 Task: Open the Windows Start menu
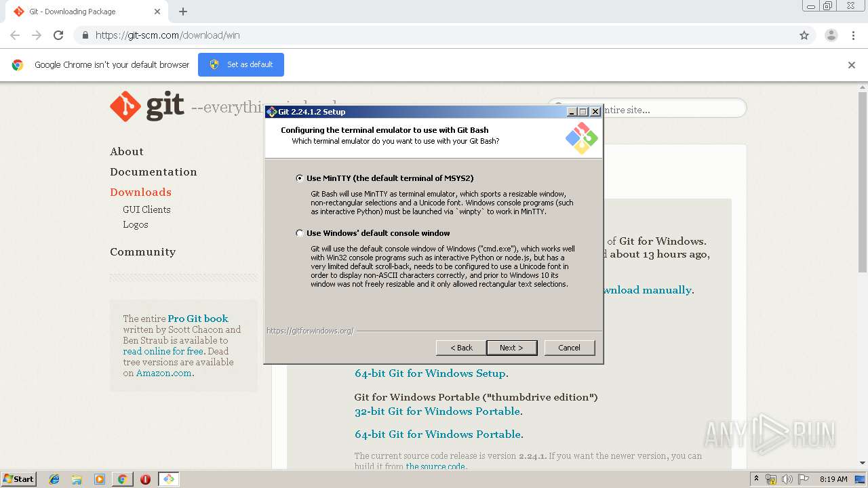tap(18, 479)
